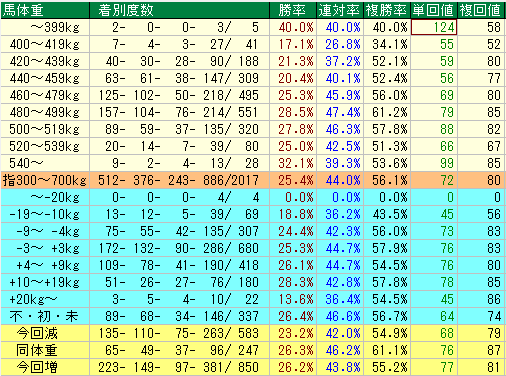Click the 223- 149- 97- 381/ 850 record cell

tap(179, 367)
